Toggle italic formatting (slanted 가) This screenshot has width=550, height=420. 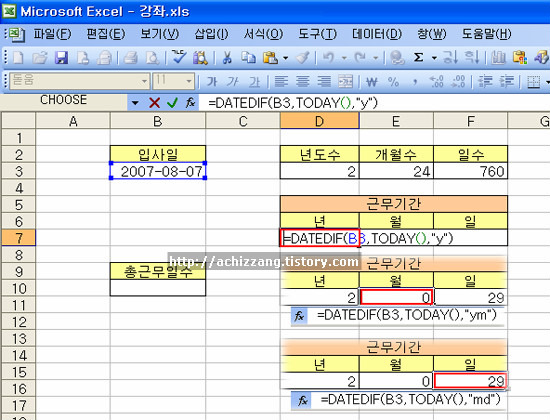tap(233, 82)
